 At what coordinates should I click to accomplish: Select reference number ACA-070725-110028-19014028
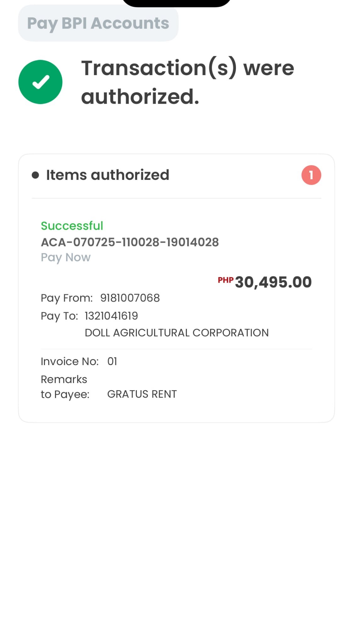tap(130, 242)
